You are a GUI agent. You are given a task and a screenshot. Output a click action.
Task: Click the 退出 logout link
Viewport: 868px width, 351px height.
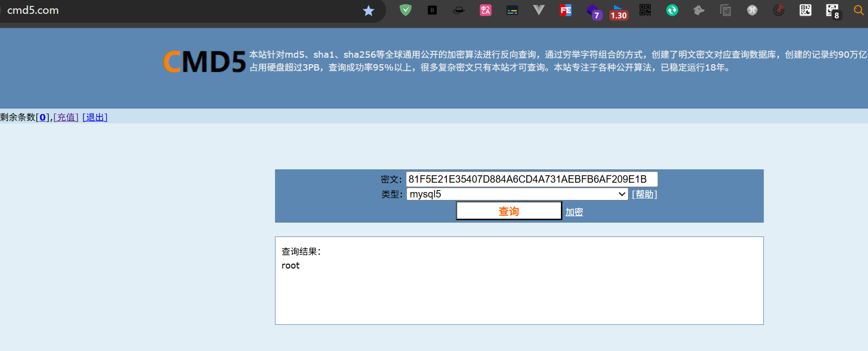95,117
